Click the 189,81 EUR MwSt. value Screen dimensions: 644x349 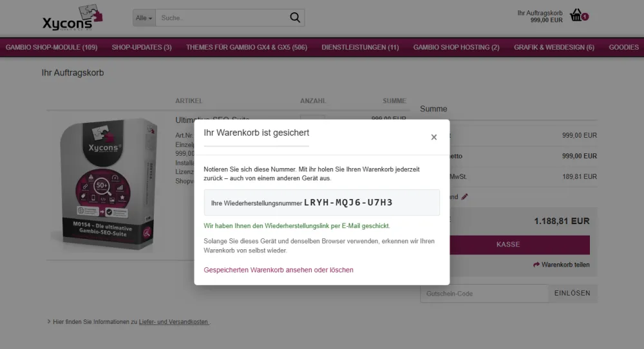click(x=579, y=176)
